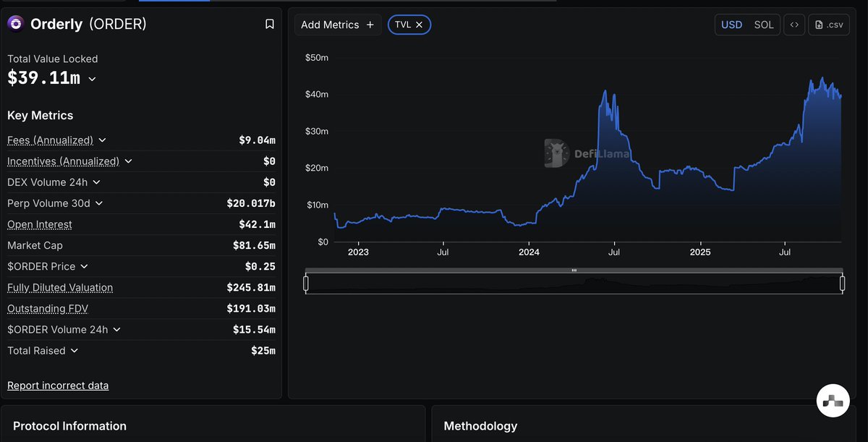Open the floating chat widget icon
868x442 pixels.
[x=832, y=400]
